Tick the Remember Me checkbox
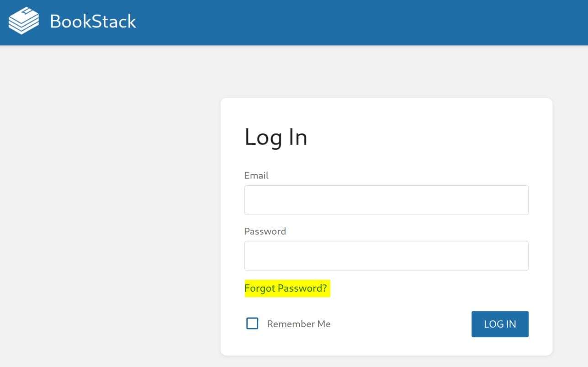Screen dimensions: 588x367 pos(252,324)
